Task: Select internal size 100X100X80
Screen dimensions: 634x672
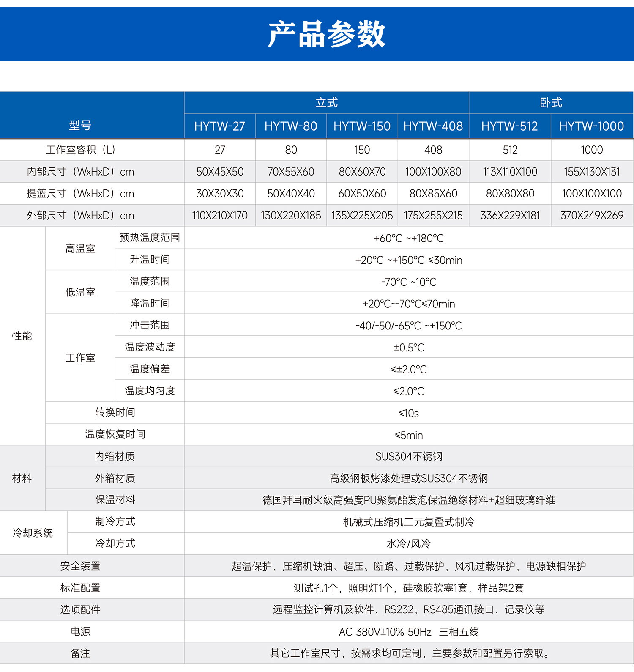Action: [433, 172]
